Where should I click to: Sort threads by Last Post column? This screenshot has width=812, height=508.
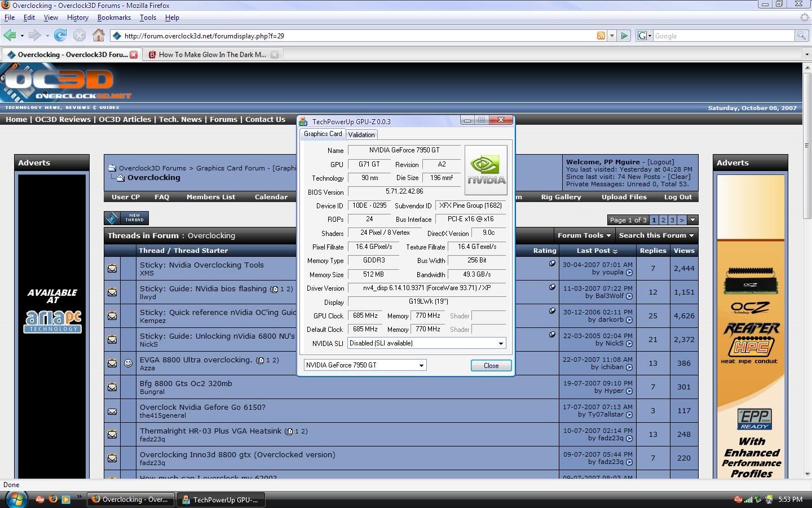[593, 251]
